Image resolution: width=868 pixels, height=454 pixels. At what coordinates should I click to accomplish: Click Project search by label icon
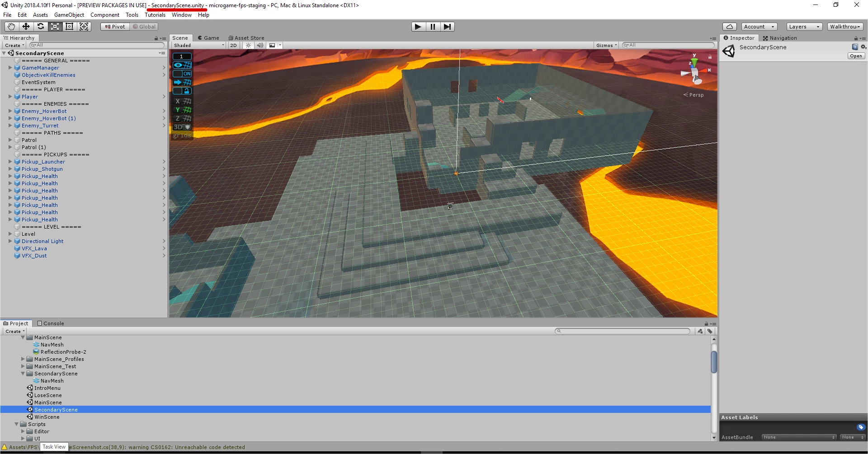710,331
